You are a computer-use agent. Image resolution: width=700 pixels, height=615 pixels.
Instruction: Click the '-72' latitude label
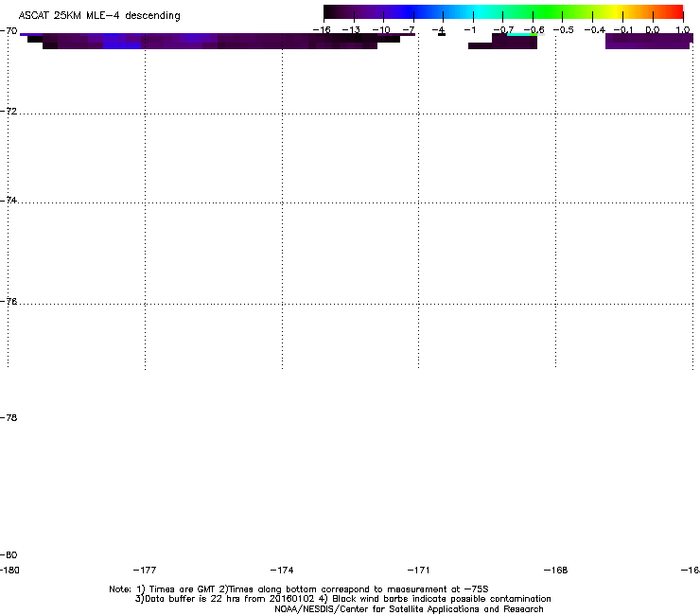click(9, 111)
